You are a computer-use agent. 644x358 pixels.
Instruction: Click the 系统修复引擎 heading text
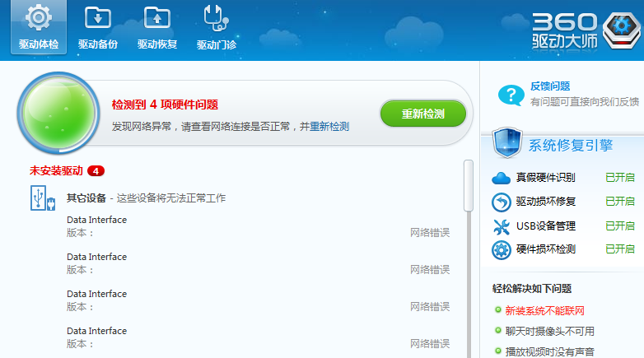pos(571,146)
